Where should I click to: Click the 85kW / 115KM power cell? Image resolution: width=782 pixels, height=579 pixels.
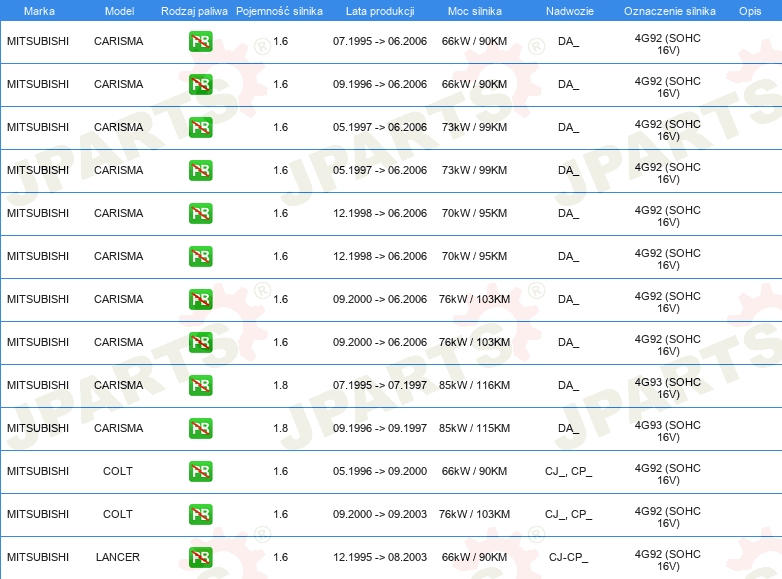pos(474,428)
